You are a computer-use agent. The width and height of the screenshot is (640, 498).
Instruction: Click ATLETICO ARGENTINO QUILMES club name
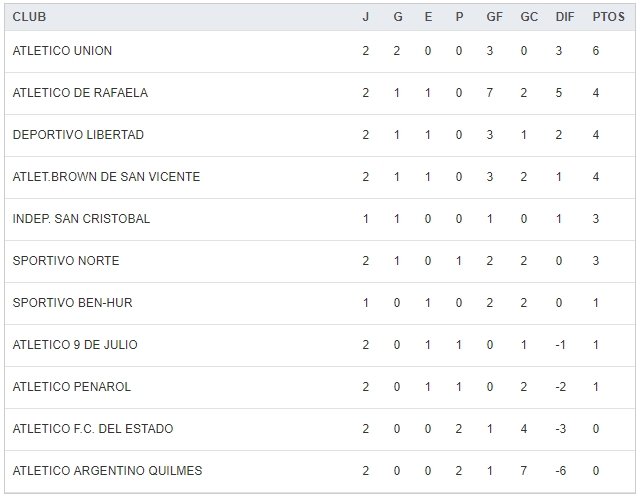point(107,471)
